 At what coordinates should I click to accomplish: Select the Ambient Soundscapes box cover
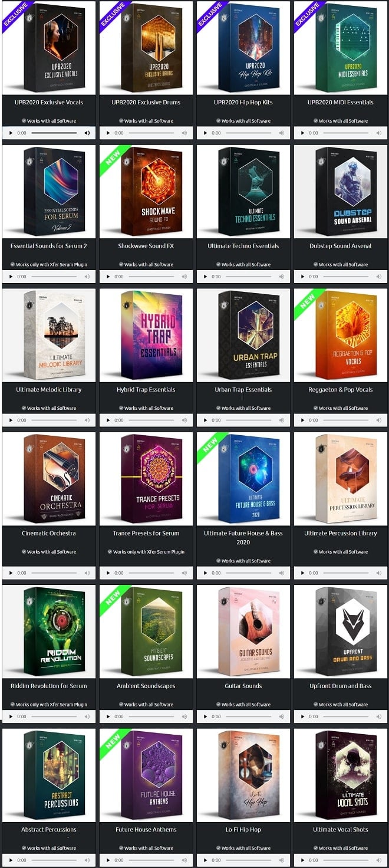tap(146, 631)
